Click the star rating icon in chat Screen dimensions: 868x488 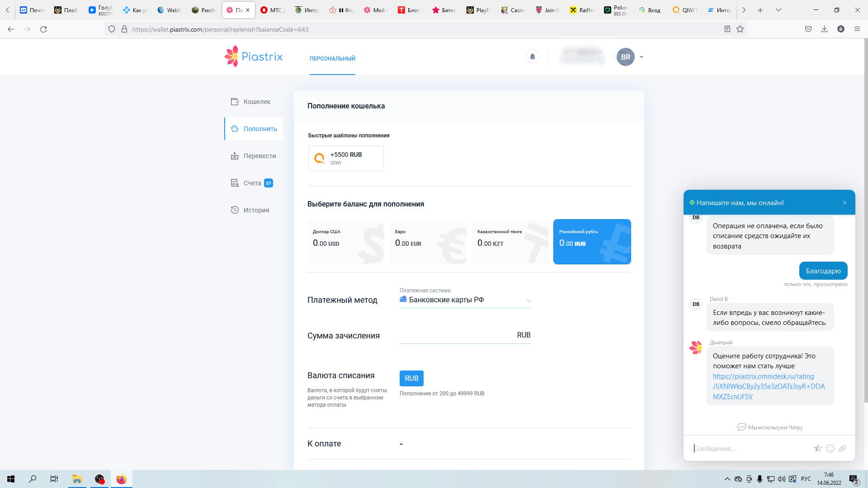pos(817,448)
